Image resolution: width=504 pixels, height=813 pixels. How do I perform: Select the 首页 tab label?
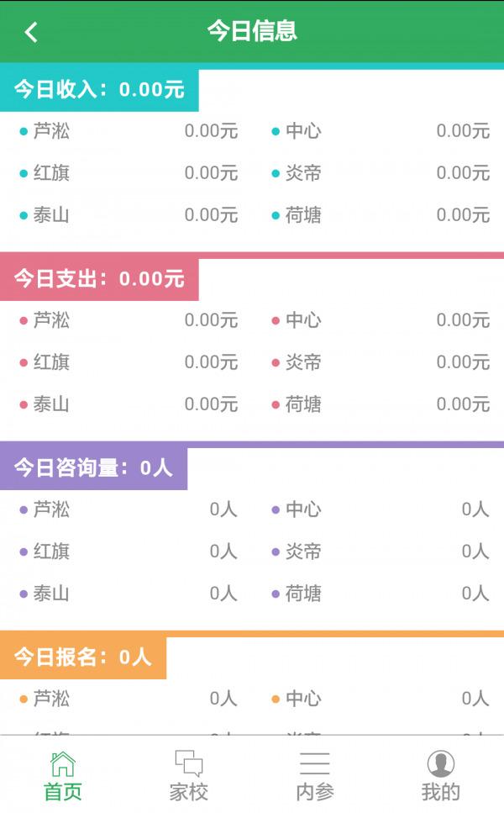click(x=63, y=792)
